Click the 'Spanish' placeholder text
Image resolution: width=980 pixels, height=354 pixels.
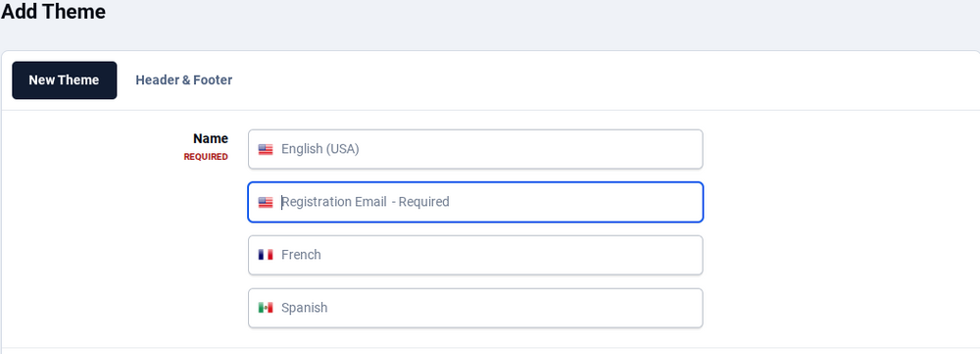coord(305,308)
